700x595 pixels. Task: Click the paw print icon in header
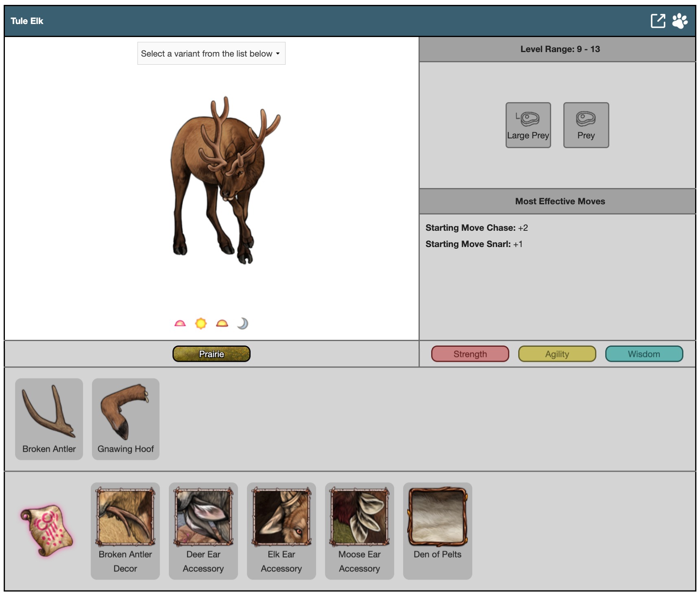(x=680, y=21)
